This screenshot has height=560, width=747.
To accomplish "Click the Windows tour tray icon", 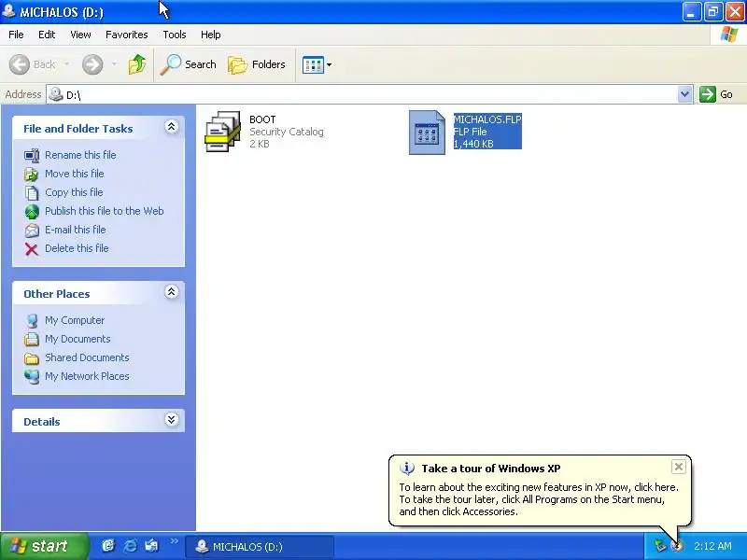I will point(676,546).
